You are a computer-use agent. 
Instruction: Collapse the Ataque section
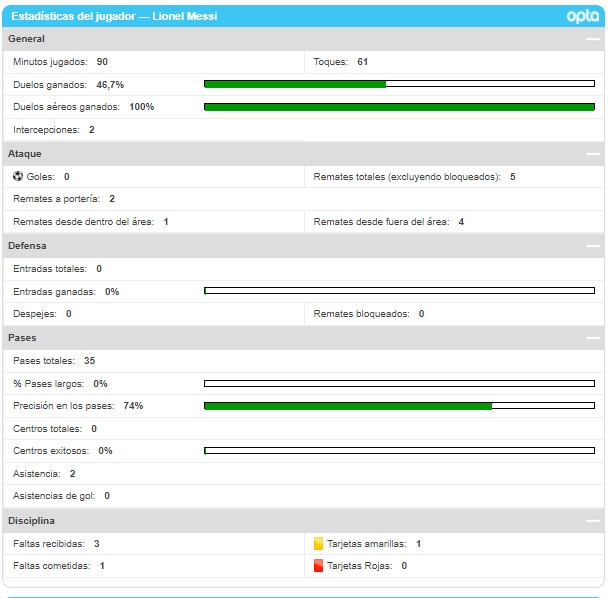click(592, 154)
